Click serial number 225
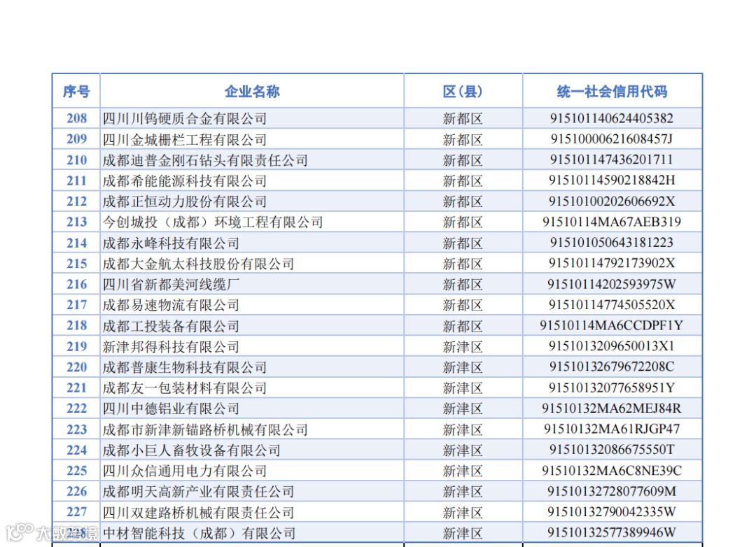Viewport: 756px width, 547px height. (x=77, y=470)
